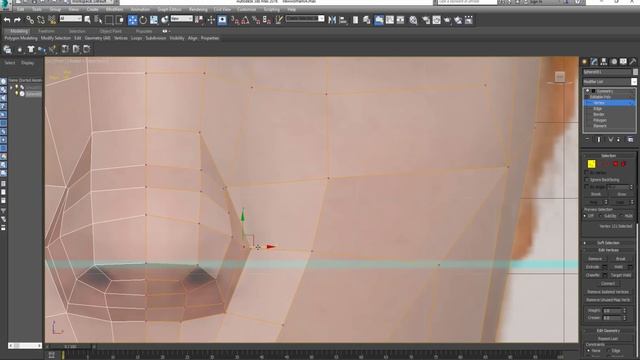
Task: Click the Connect button
Action: tap(608, 283)
